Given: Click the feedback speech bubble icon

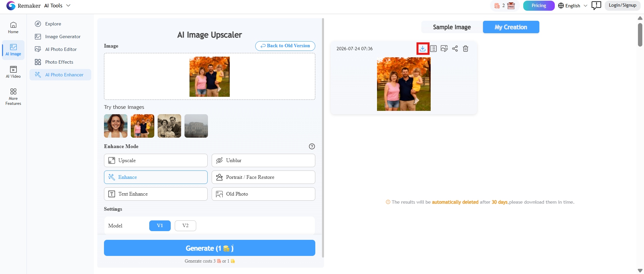Looking at the screenshot, I should tap(596, 5).
